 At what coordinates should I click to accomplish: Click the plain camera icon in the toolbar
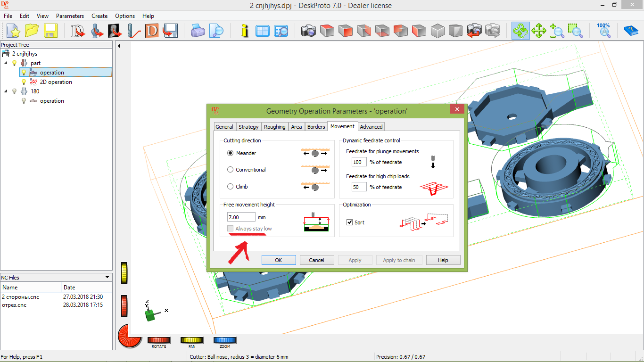pos(309,31)
